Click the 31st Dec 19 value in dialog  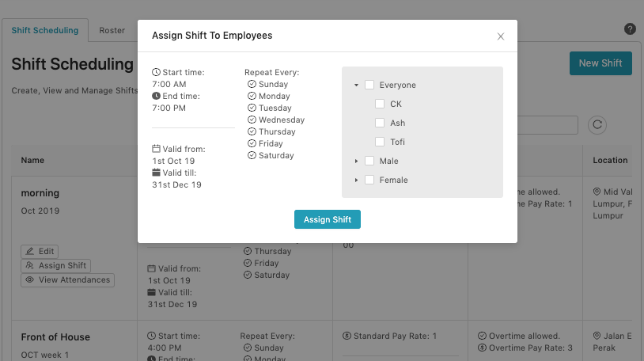176,185
